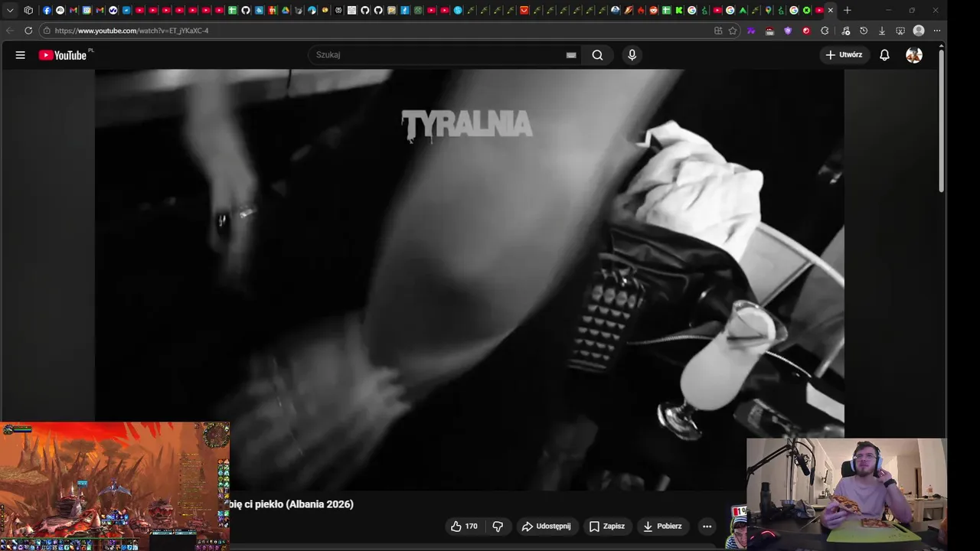Open YouTube notifications bell
980x551 pixels.
click(x=884, y=55)
